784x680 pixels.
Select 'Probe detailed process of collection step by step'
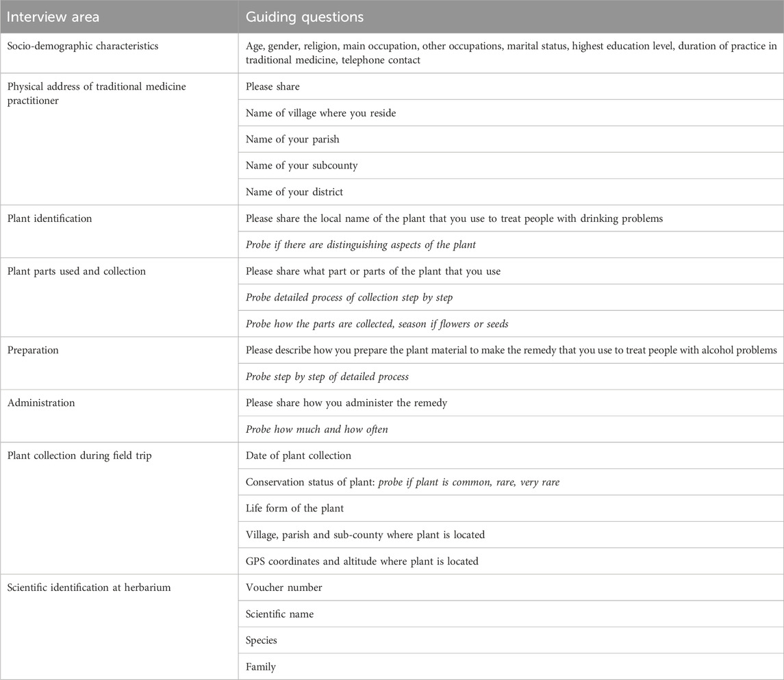pyautogui.click(x=349, y=297)
